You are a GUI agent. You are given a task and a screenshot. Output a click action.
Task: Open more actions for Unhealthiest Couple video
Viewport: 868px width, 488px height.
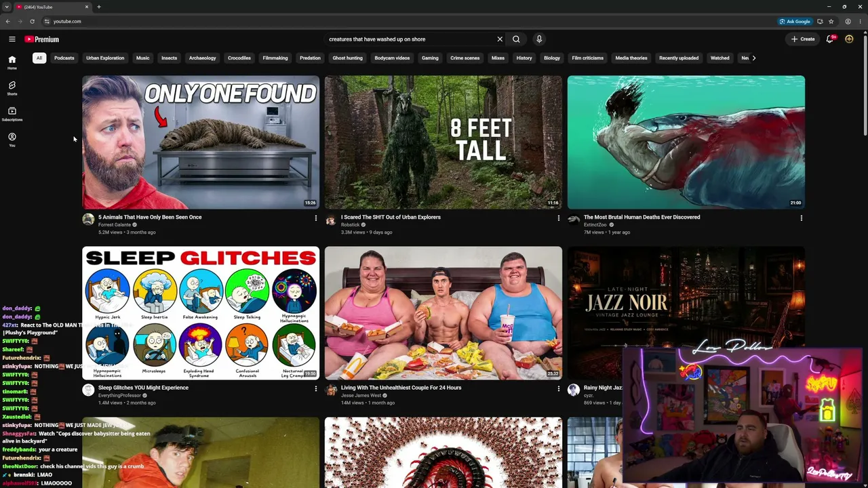558,389
